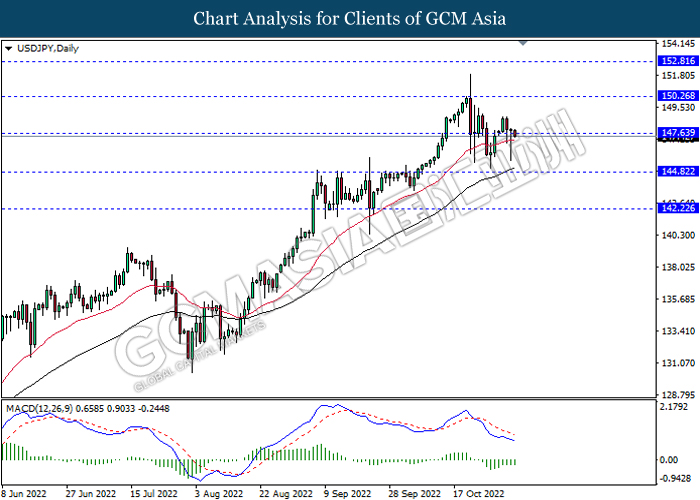Click the 28 Sep 2022 date label
This screenshot has width=700, height=500.
[415, 494]
